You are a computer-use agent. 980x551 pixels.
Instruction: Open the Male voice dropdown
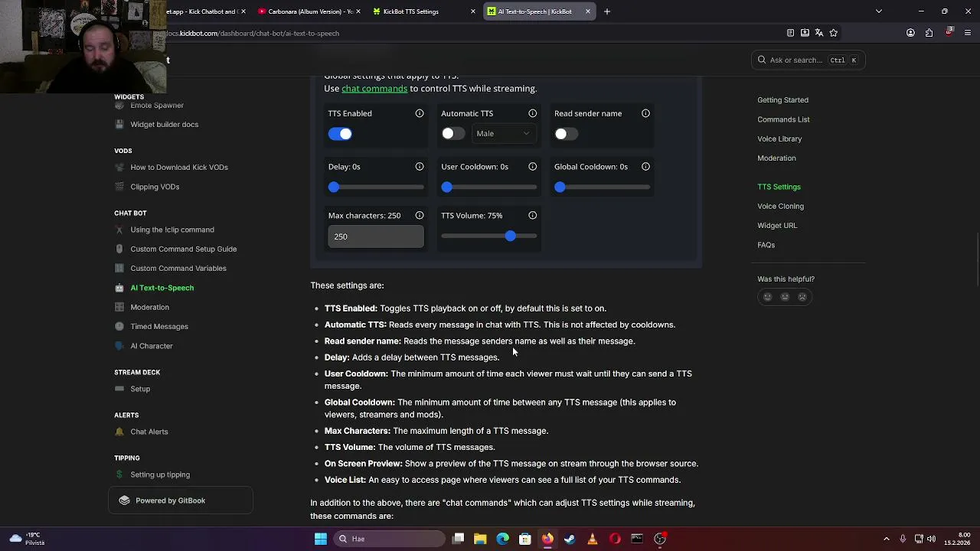tap(503, 133)
